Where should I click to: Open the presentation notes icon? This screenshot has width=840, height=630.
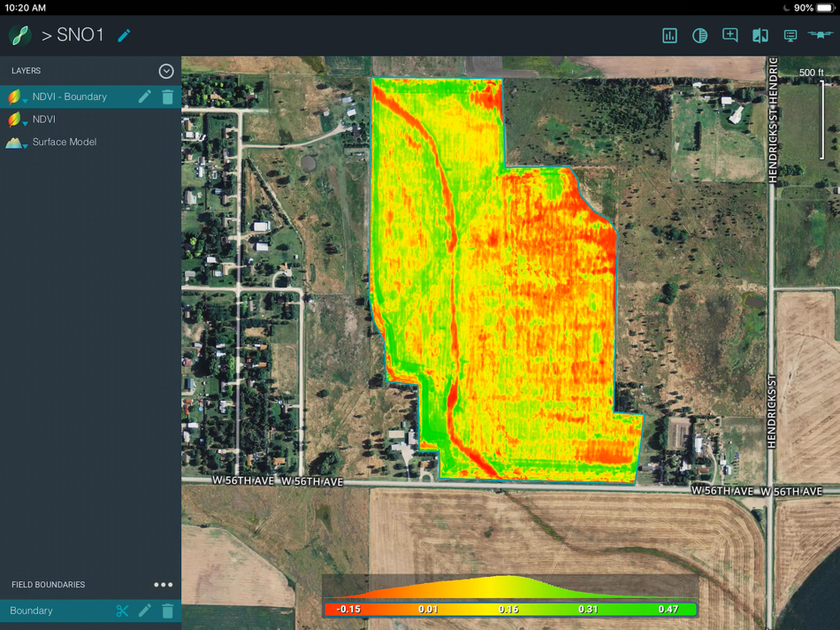[x=790, y=36]
